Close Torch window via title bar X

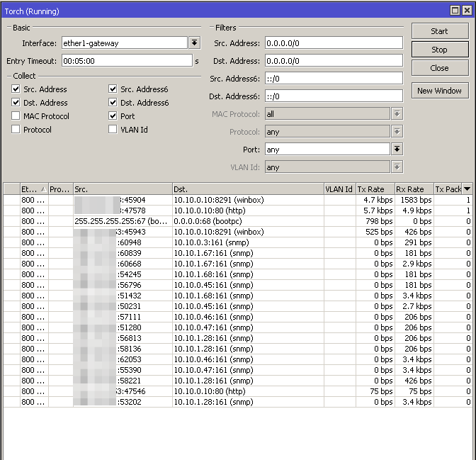coord(466,11)
